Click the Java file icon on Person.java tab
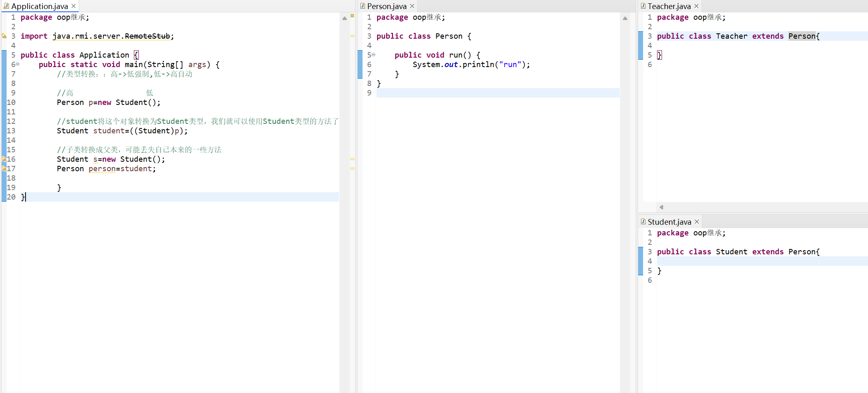868x393 pixels. (363, 6)
